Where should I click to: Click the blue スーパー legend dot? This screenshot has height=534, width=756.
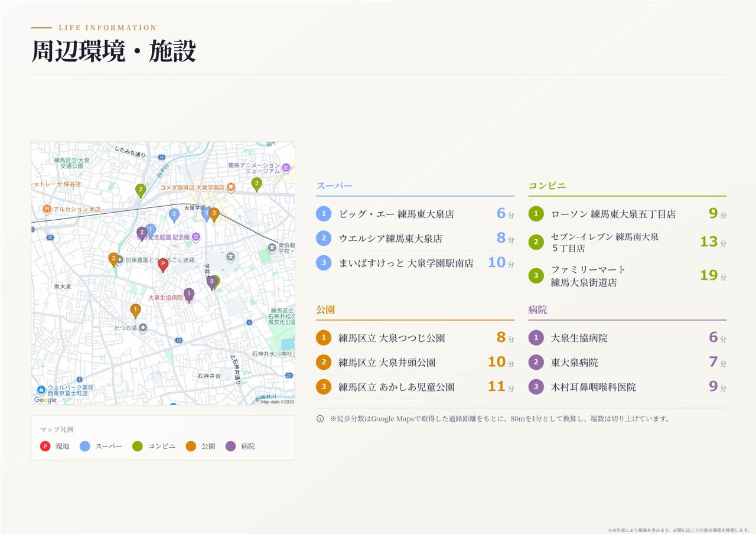85,446
